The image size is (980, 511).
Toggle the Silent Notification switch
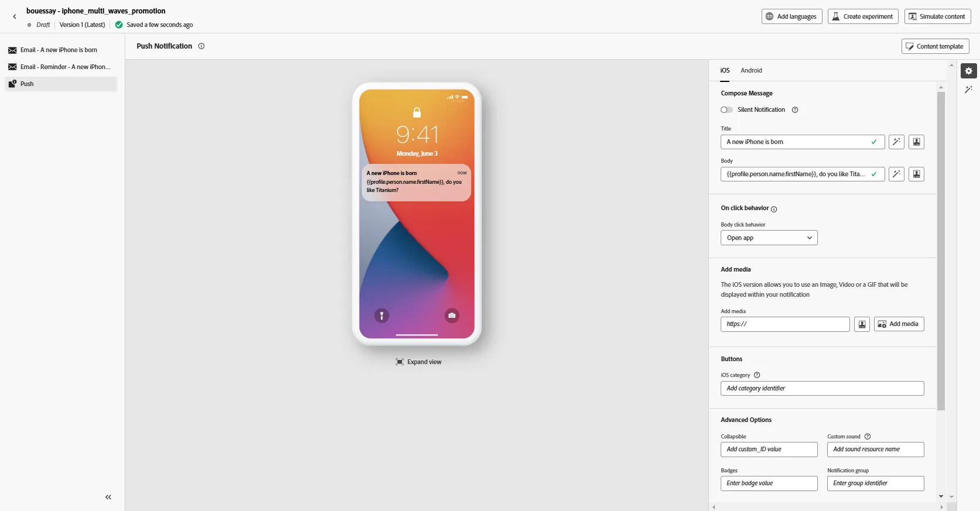727,110
